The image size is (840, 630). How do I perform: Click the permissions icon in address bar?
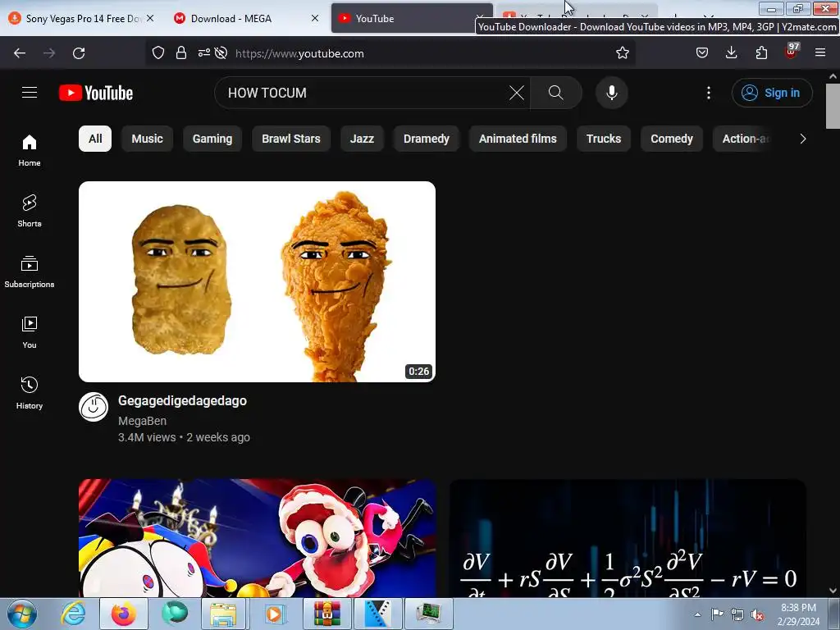pyautogui.click(x=204, y=53)
